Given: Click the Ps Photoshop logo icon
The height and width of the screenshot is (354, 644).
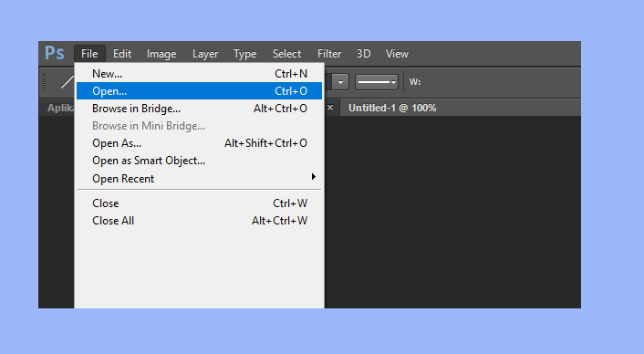Looking at the screenshot, I should click(x=54, y=54).
